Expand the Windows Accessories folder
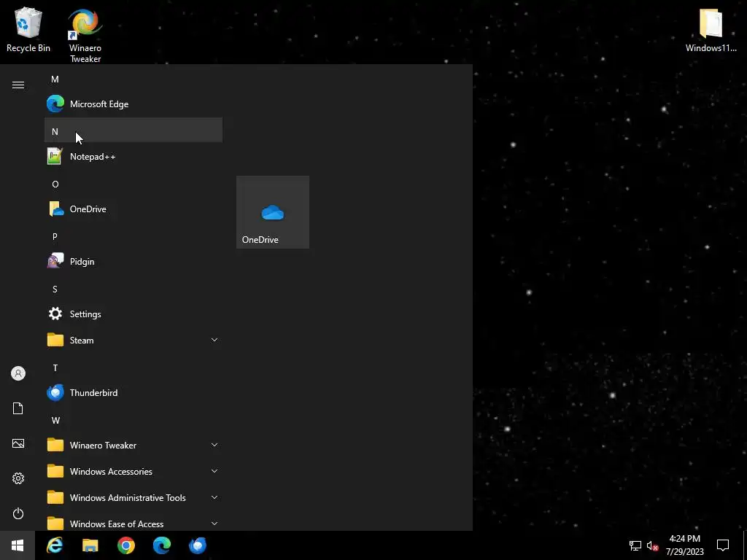 click(x=133, y=471)
